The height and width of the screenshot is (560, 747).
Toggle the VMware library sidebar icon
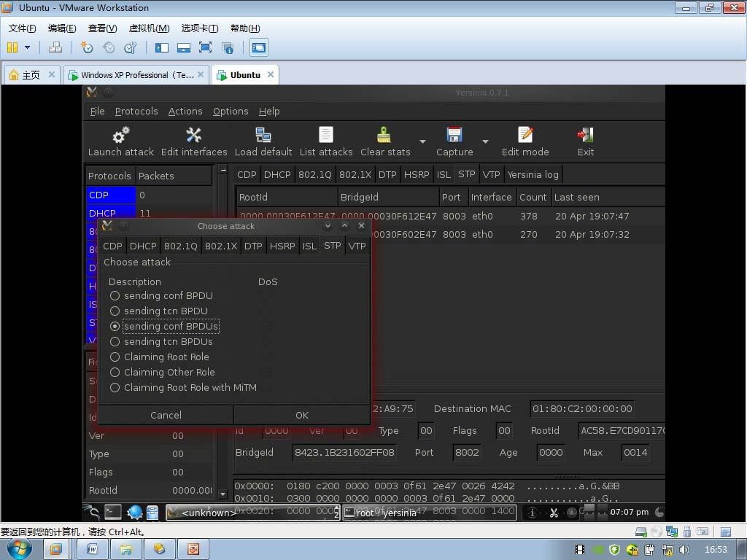(162, 47)
